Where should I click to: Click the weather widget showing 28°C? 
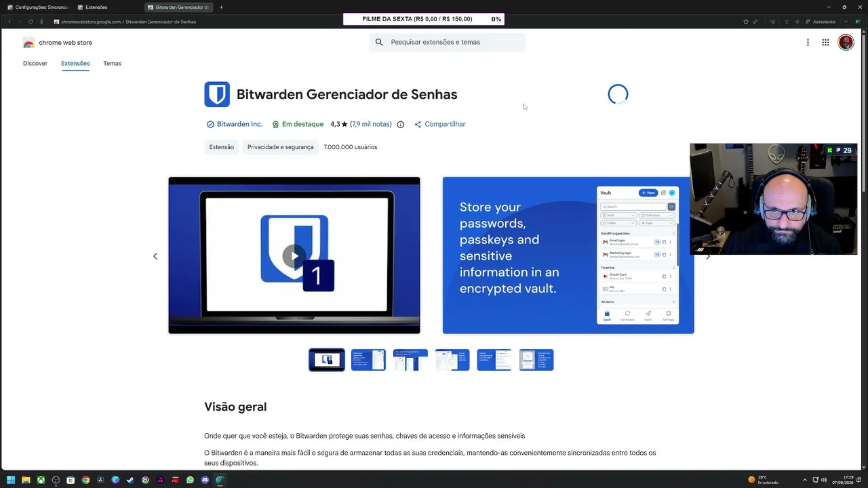(764, 480)
